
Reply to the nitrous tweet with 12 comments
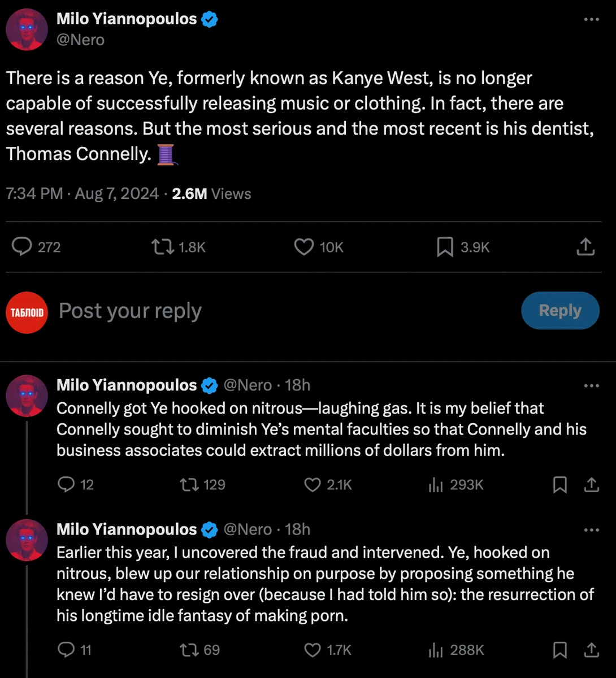tap(67, 485)
